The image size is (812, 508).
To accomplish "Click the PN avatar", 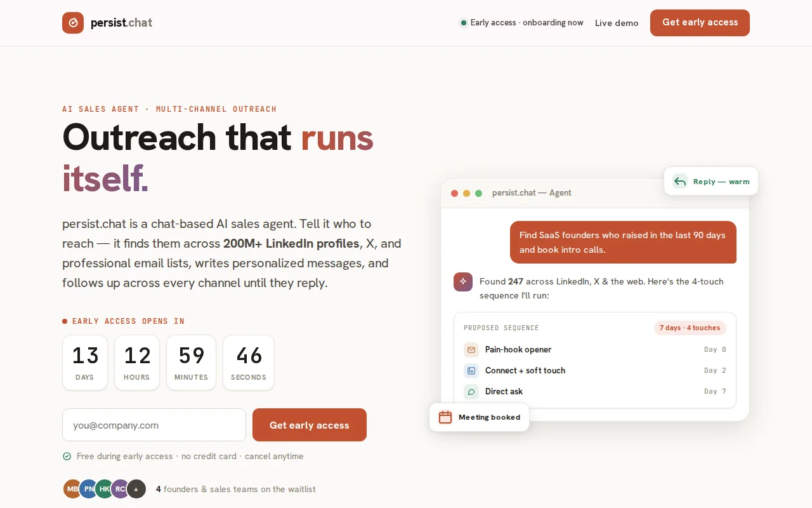I will [x=89, y=489].
